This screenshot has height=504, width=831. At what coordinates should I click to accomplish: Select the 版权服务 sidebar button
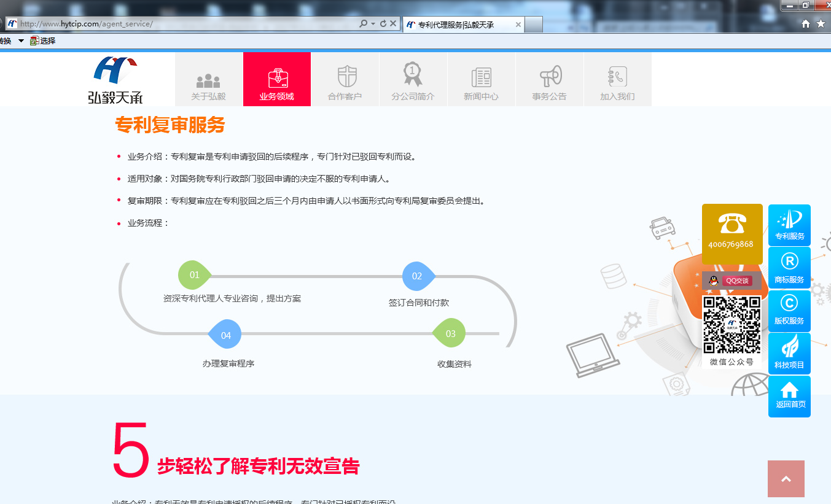click(789, 311)
